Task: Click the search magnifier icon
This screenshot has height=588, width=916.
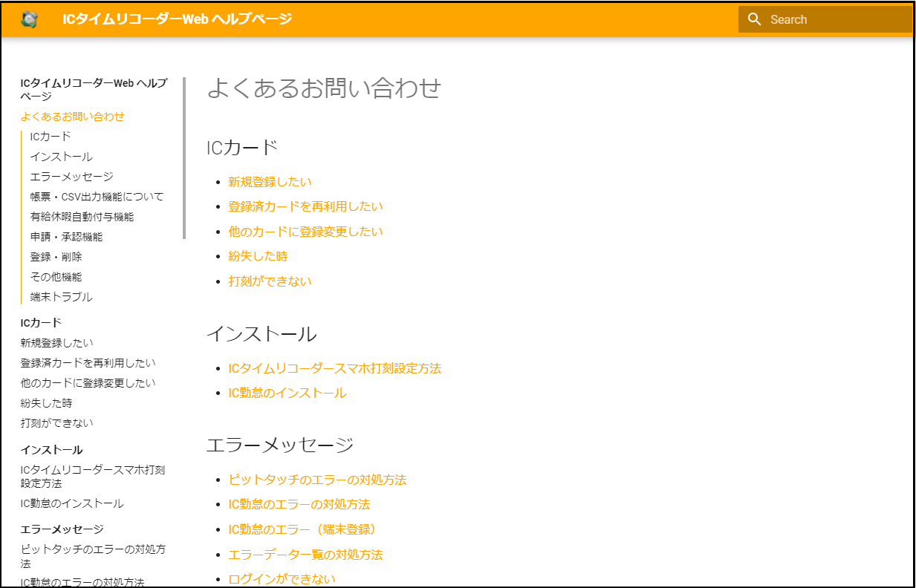Action: 755,19
